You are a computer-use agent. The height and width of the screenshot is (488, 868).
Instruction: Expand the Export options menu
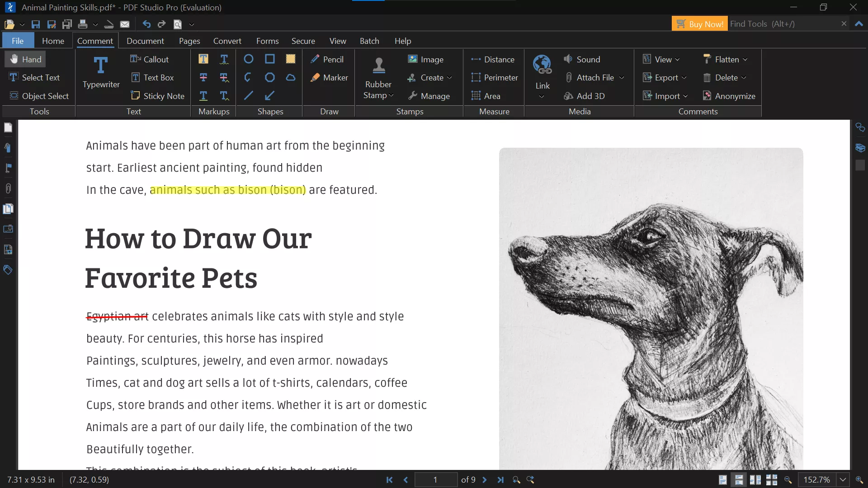tap(665, 77)
